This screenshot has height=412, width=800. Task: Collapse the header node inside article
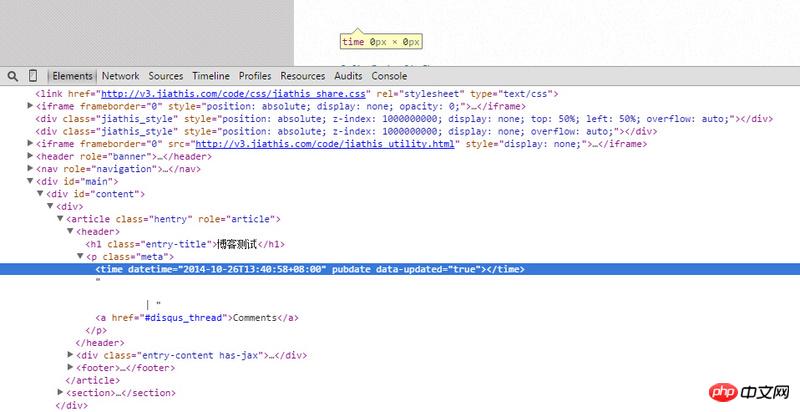70,231
